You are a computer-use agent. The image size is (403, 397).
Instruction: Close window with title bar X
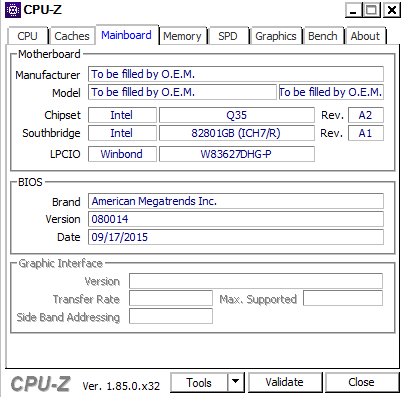[391, 10]
